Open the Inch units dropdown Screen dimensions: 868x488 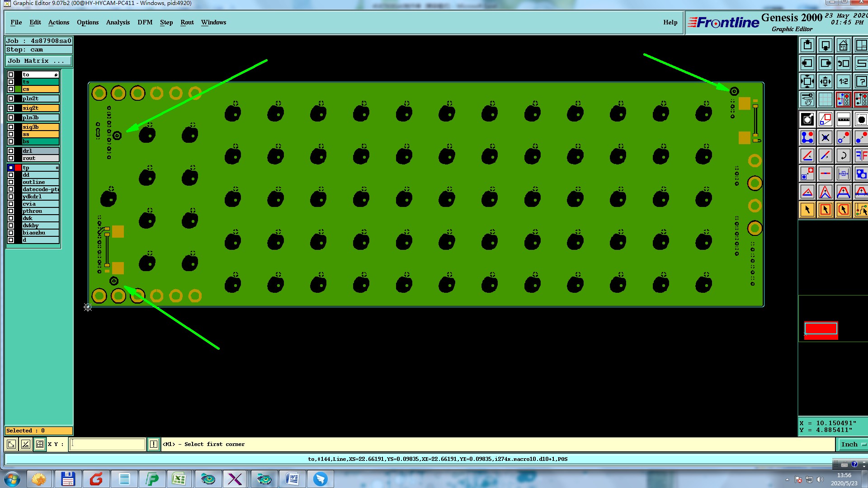(853, 444)
